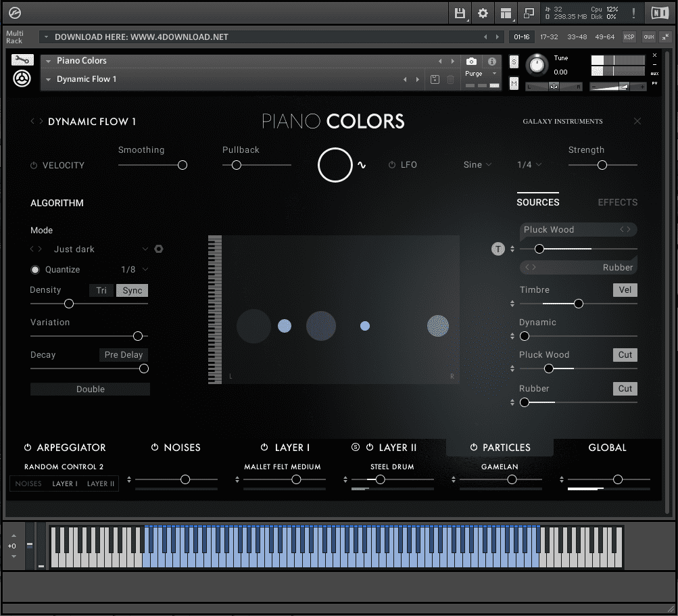Image resolution: width=678 pixels, height=616 pixels.
Task: Open the workspace layout panel icon
Action: click(x=506, y=14)
